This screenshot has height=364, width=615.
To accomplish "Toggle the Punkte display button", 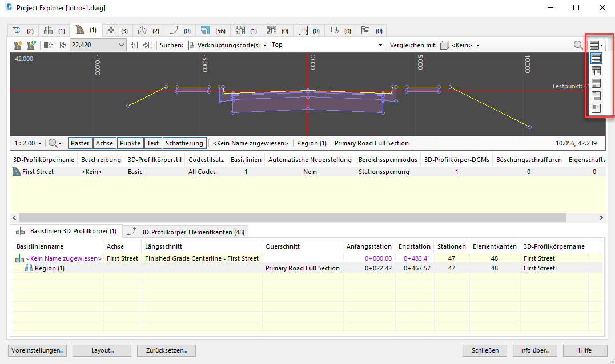I will [130, 143].
